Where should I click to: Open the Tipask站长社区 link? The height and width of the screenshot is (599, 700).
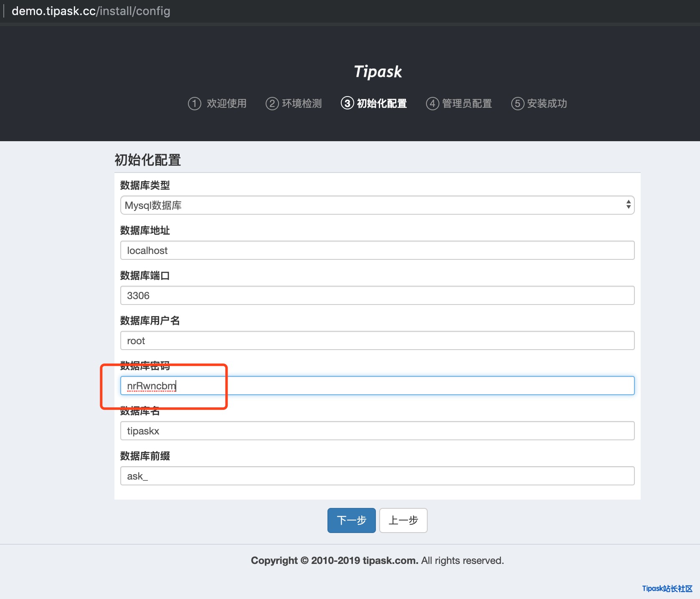click(x=667, y=589)
